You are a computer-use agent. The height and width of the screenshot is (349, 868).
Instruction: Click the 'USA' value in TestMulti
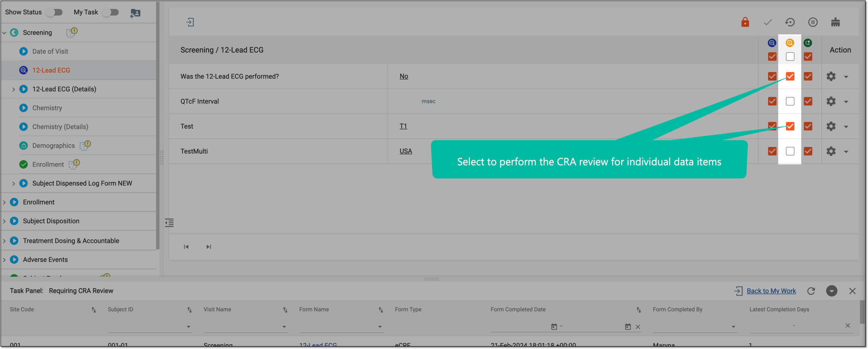coord(406,151)
